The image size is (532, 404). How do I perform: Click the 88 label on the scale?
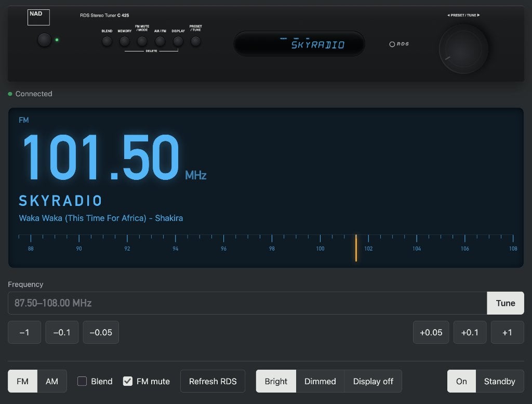click(x=31, y=249)
